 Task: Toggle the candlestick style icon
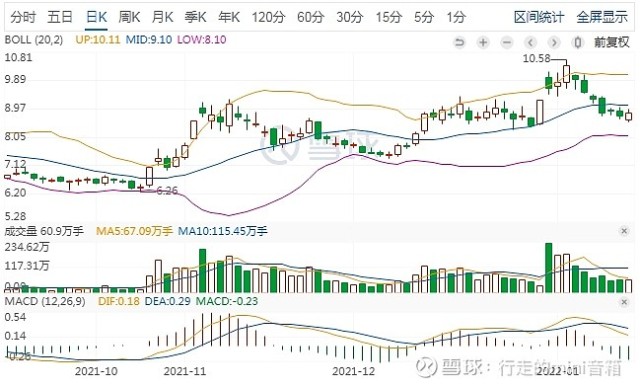pyautogui.click(x=578, y=42)
